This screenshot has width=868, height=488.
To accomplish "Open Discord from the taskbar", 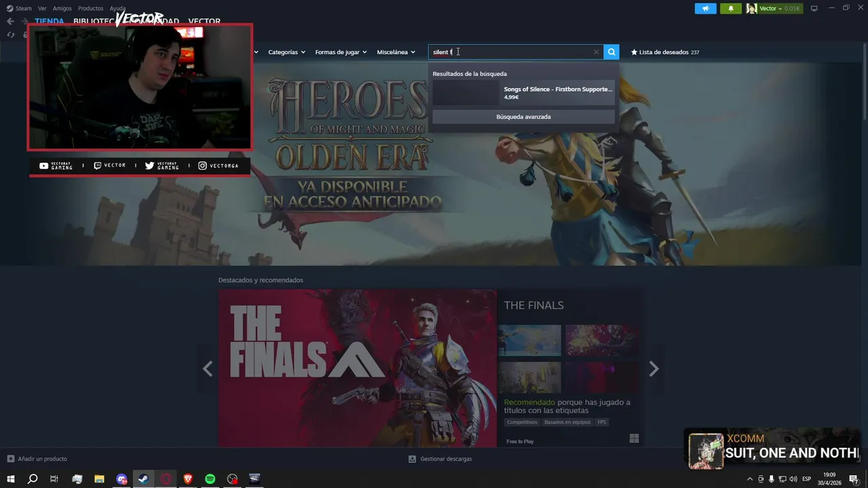I will [x=121, y=479].
